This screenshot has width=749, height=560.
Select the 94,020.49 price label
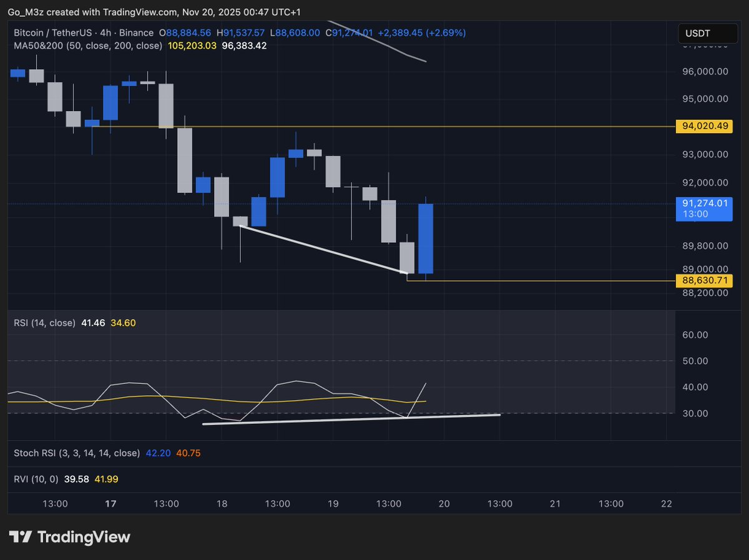(705, 126)
